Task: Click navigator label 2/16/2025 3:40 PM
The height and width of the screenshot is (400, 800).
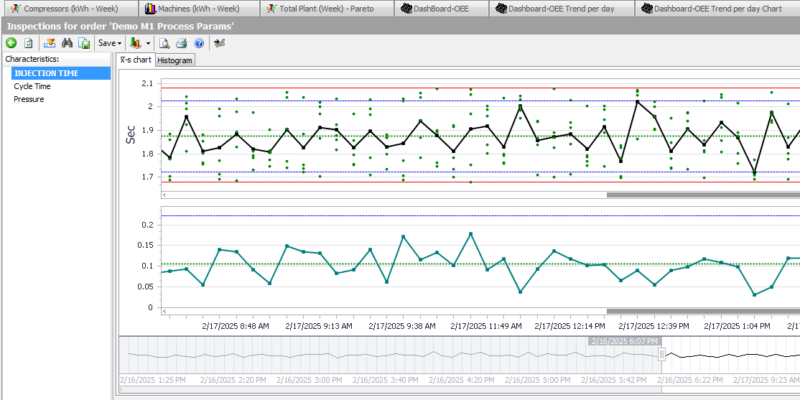Action: tap(386, 380)
